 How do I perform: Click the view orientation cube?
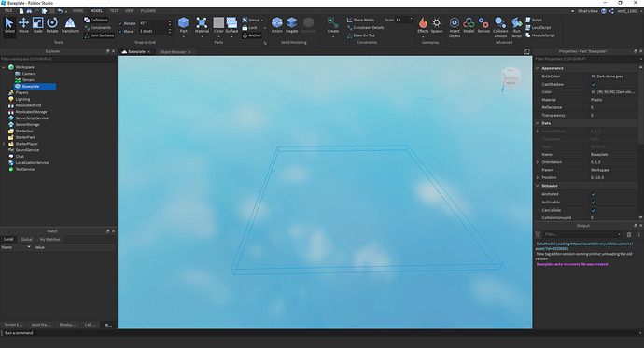pos(511,77)
